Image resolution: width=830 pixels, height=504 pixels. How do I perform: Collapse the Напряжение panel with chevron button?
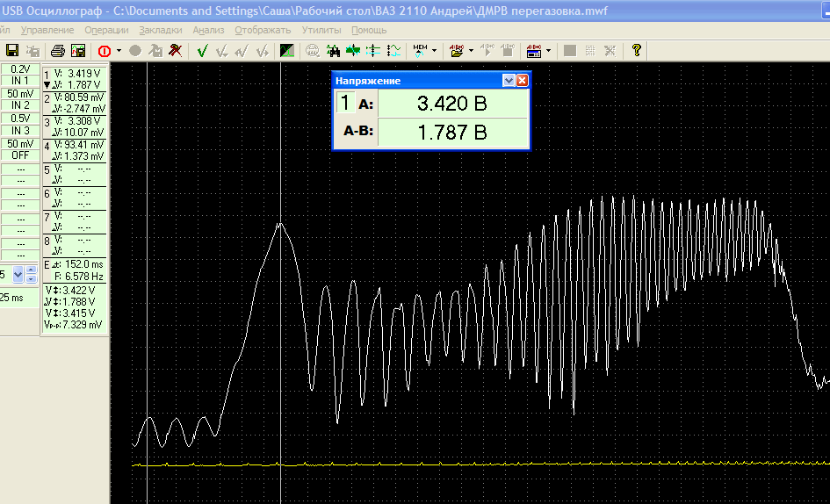coord(509,81)
